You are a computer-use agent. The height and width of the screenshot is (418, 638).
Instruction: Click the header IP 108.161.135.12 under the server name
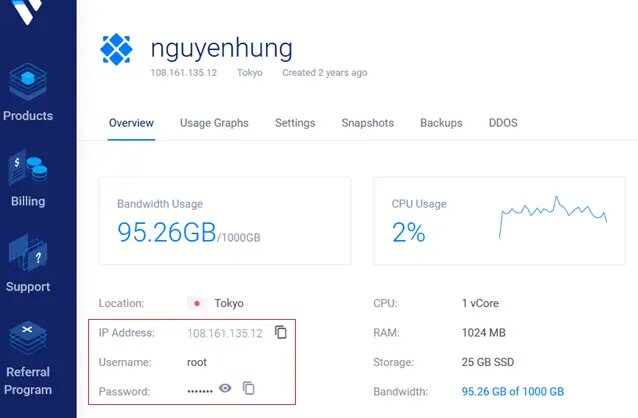click(184, 73)
